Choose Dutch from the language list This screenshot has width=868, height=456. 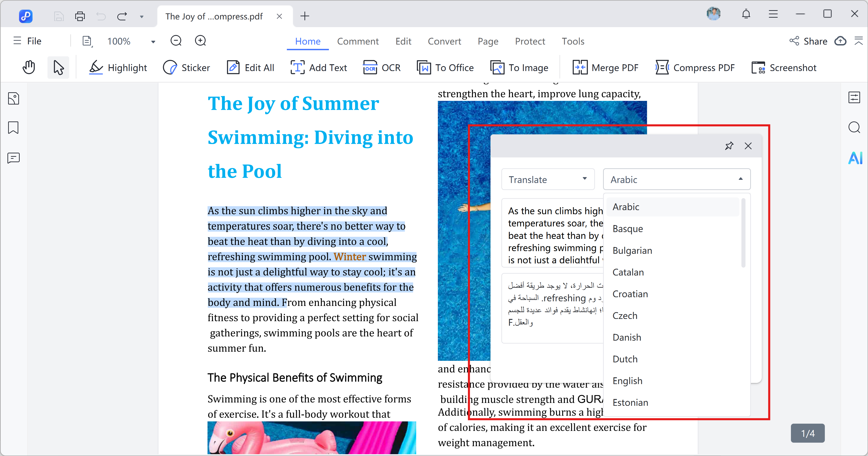(x=625, y=359)
